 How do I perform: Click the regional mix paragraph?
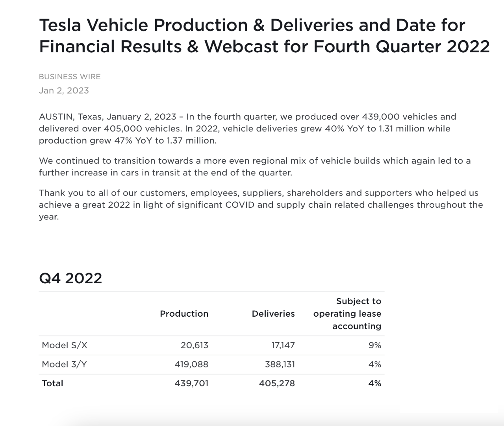coord(255,167)
